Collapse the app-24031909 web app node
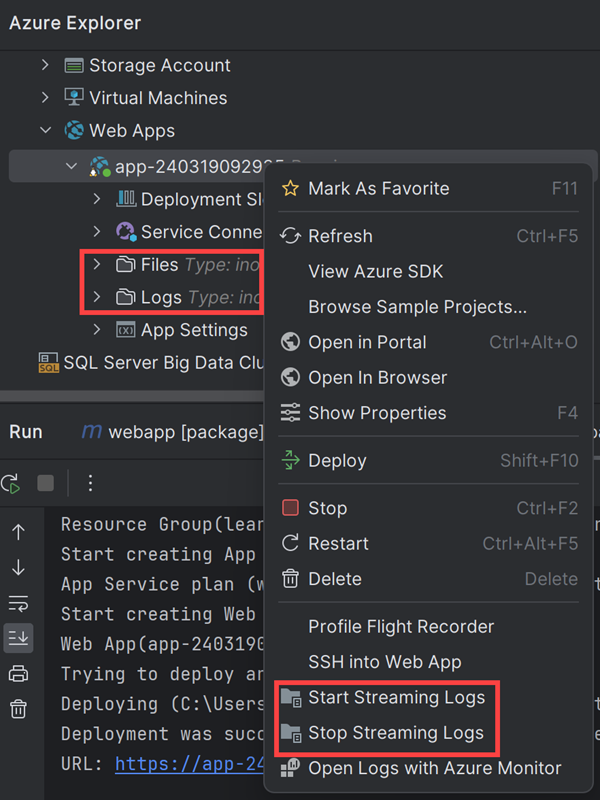Viewport: 600px width, 800px height. [71, 166]
